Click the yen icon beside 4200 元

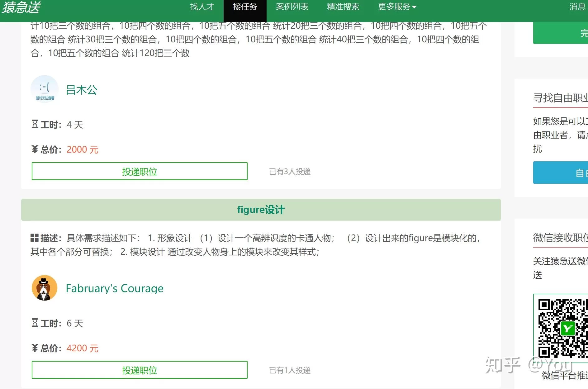coord(35,348)
